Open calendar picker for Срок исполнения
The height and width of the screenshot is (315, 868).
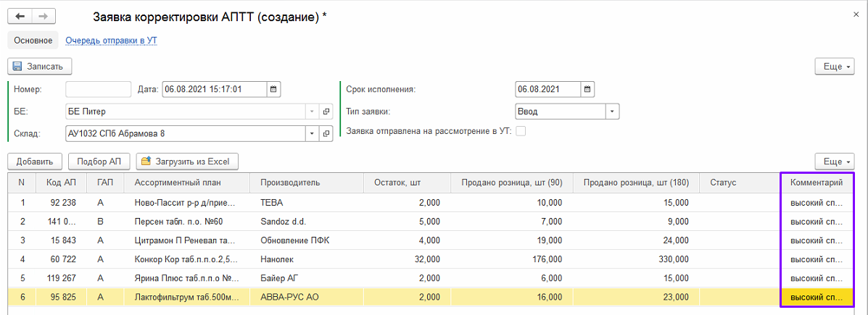587,89
